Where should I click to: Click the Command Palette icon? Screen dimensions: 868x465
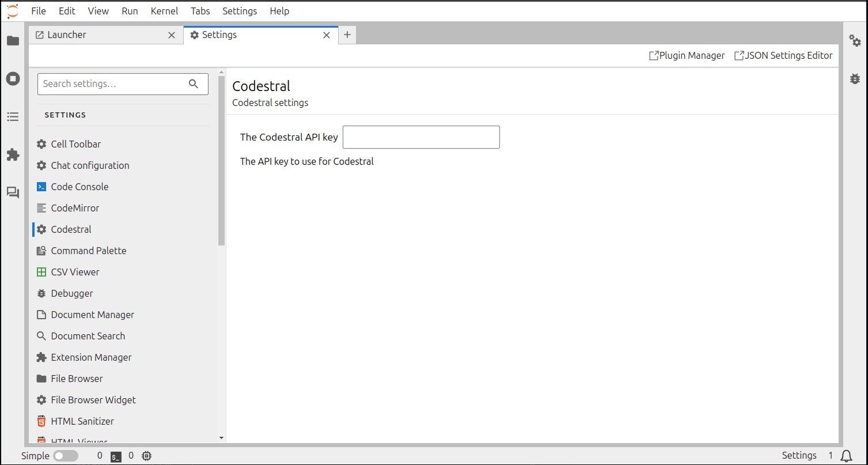coord(41,251)
